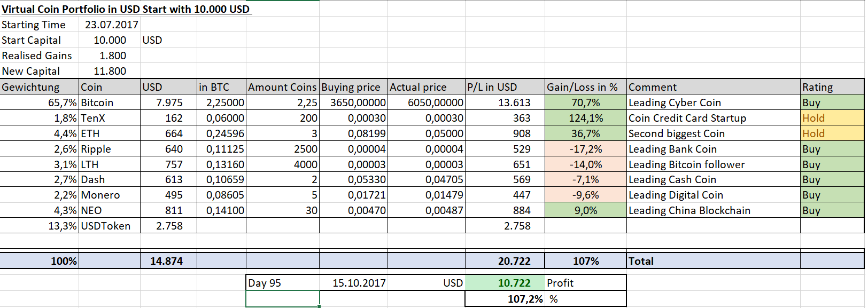Viewport: 868px width, 308px height.
Task: Select the "Profit" label cell
Action: [585, 283]
